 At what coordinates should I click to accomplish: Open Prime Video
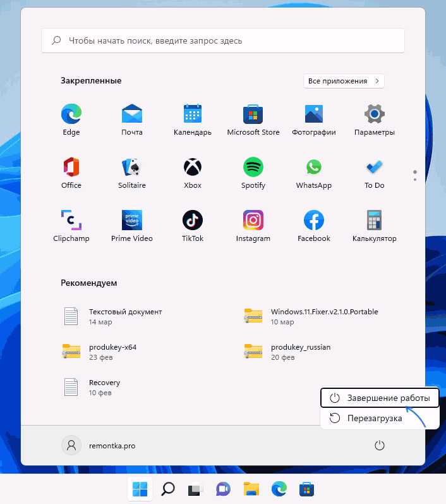coord(132,226)
